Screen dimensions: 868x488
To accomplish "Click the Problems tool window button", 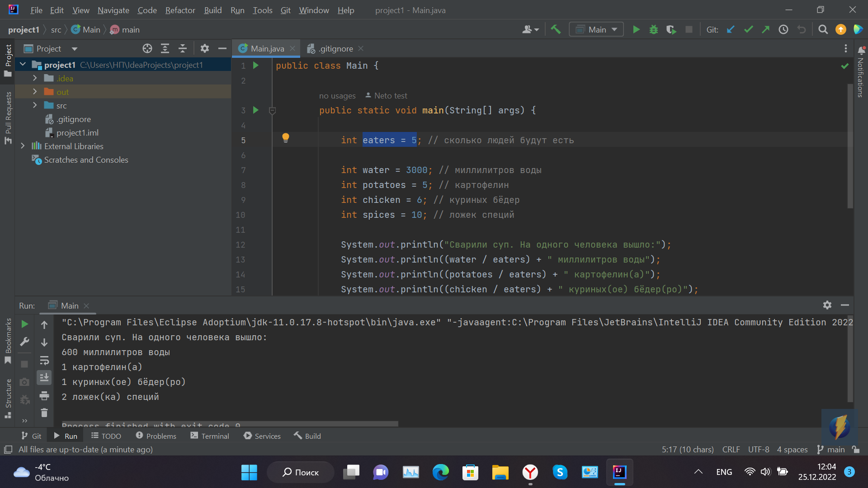I will 156,436.
